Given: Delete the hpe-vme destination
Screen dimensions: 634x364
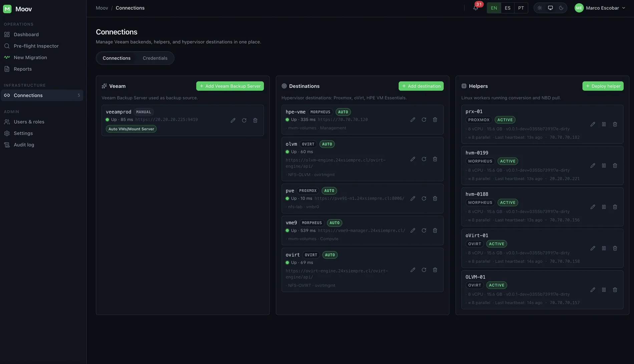Looking at the screenshot, I should coord(435,120).
